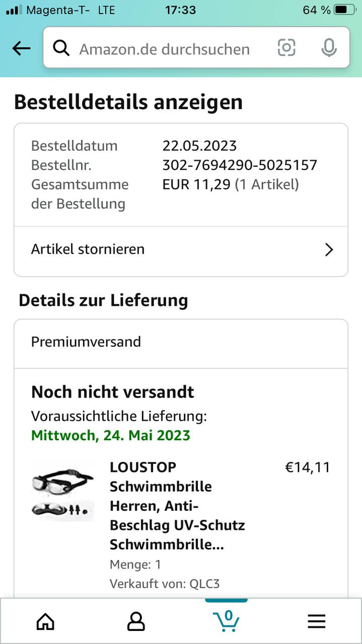362x644 pixels.
Task: Go to Home tab
Action: coord(45,622)
